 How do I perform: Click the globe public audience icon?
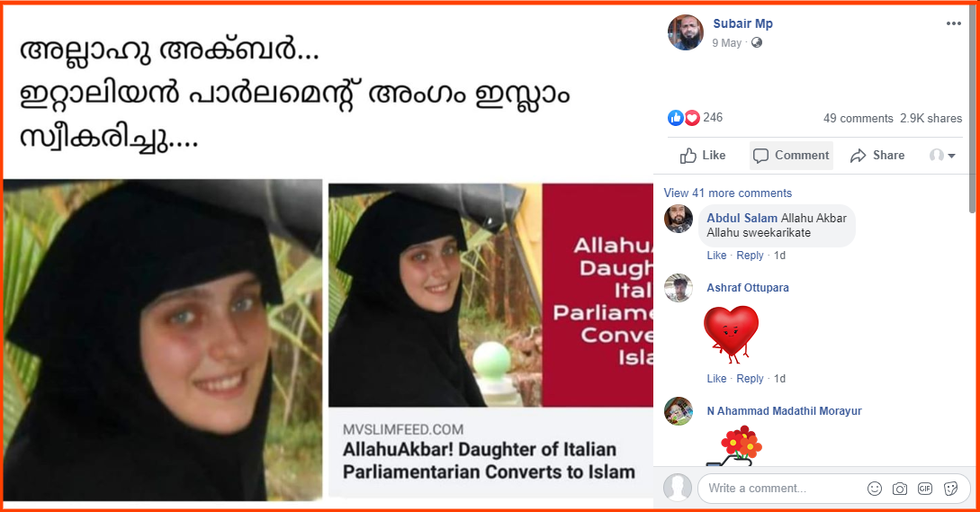pos(756,42)
